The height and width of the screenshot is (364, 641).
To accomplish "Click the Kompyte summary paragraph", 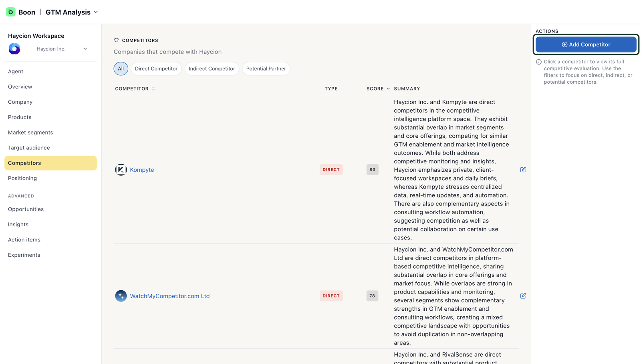I will [452, 170].
